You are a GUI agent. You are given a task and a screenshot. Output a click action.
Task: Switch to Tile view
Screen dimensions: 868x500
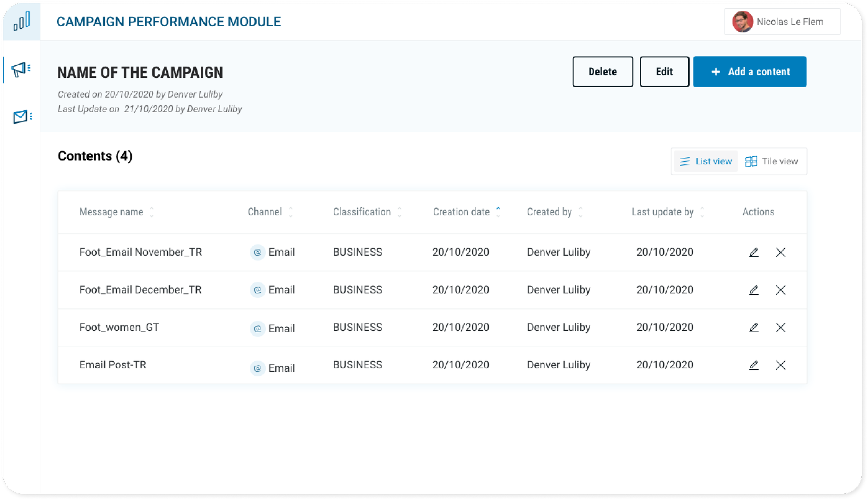coord(771,161)
